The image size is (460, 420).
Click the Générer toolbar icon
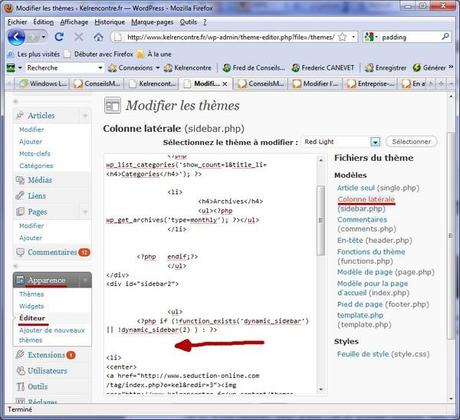[417, 68]
